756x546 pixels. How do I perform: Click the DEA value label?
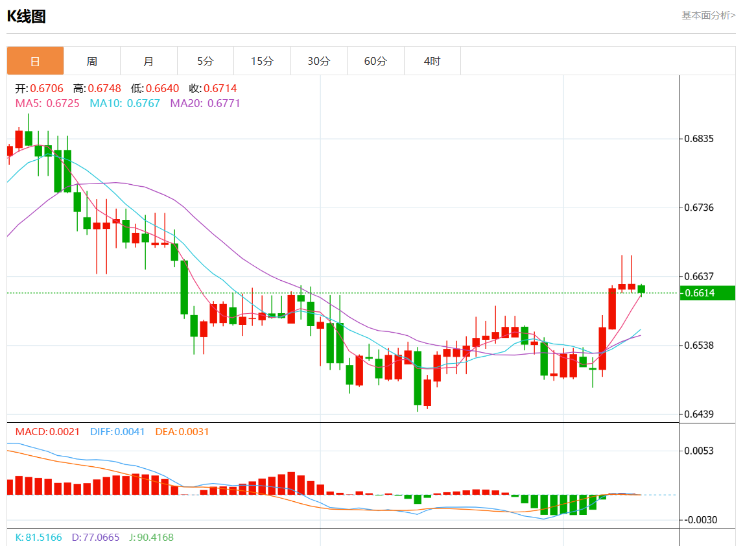pyautogui.click(x=182, y=431)
